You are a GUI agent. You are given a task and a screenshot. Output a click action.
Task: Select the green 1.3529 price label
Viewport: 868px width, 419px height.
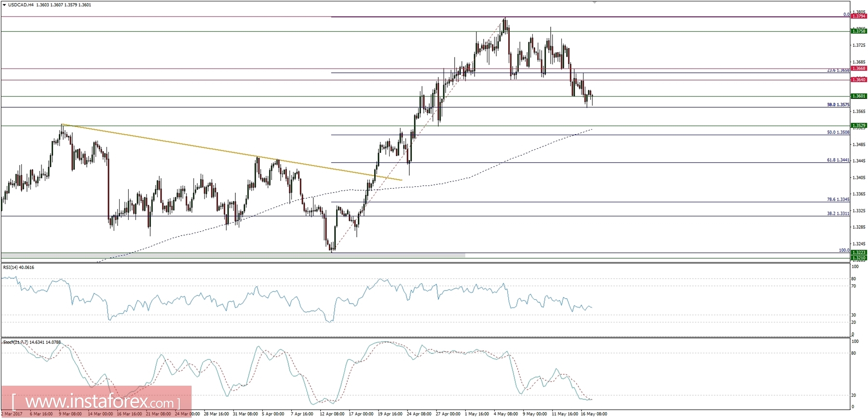(x=859, y=126)
